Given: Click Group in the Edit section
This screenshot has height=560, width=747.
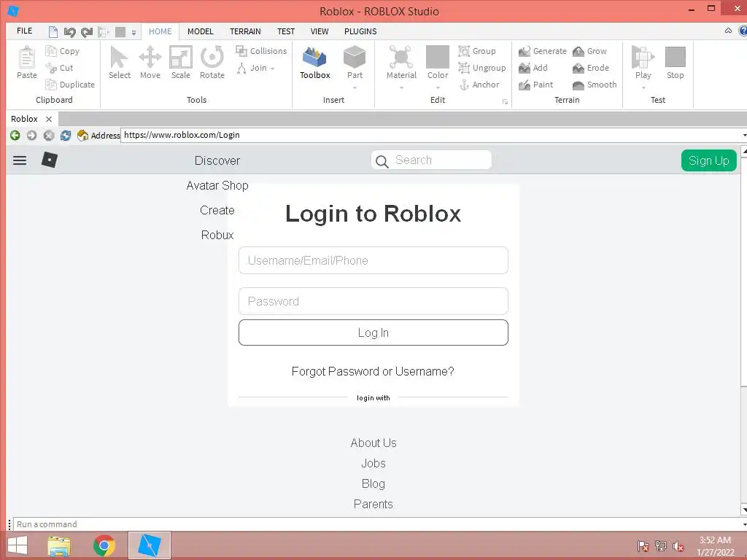Looking at the screenshot, I should [477, 51].
